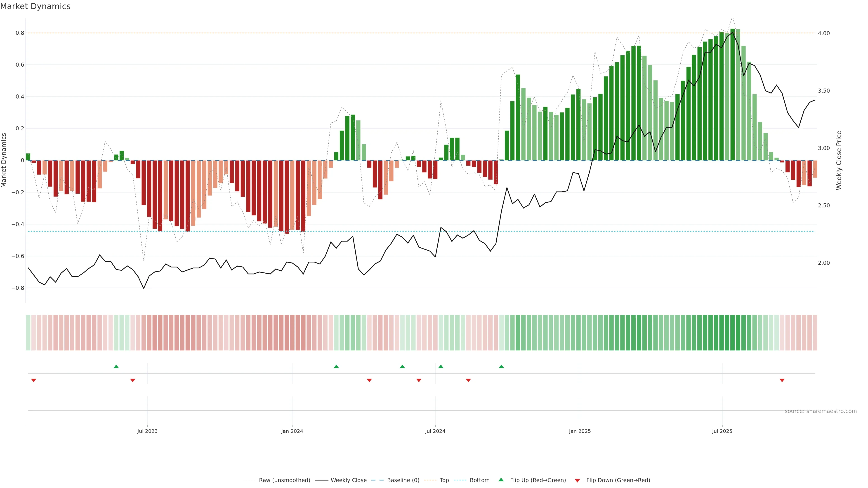Toggle the Raw (unsmoothed) legend entry

tap(284, 480)
